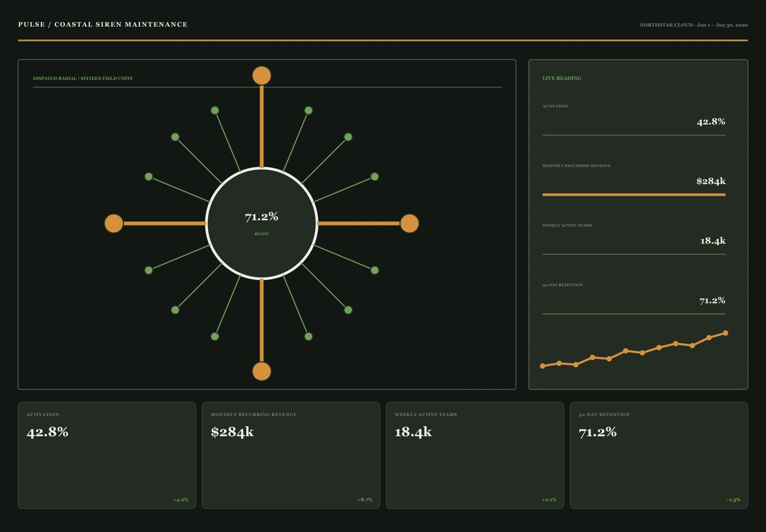This screenshot has width=766, height=532.
Task: Click the top orange field unit node
Action: point(262,76)
